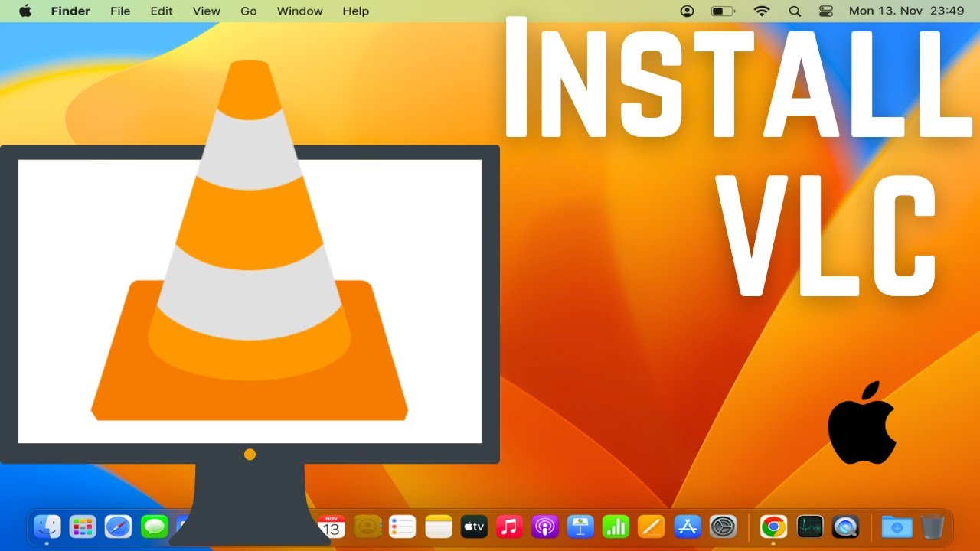The width and height of the screenshot is (980, 551).
Task: Open the Notes app in the dock
Action: 439,527
